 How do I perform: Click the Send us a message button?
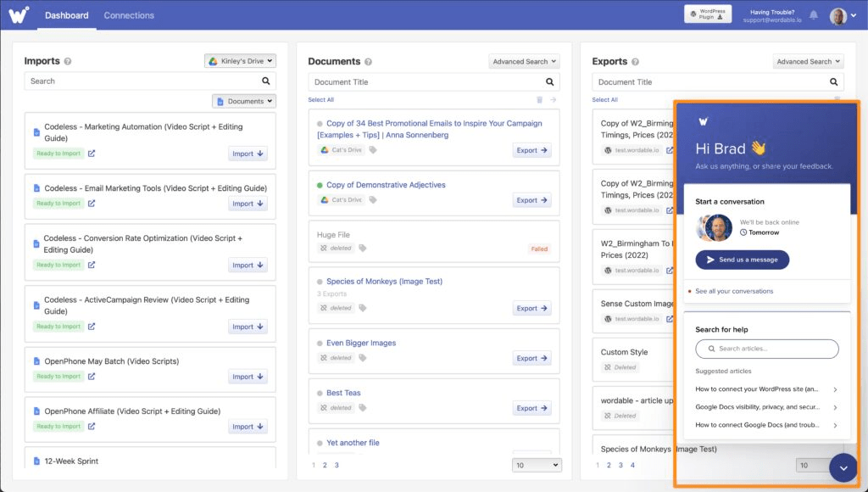point(742,260)
